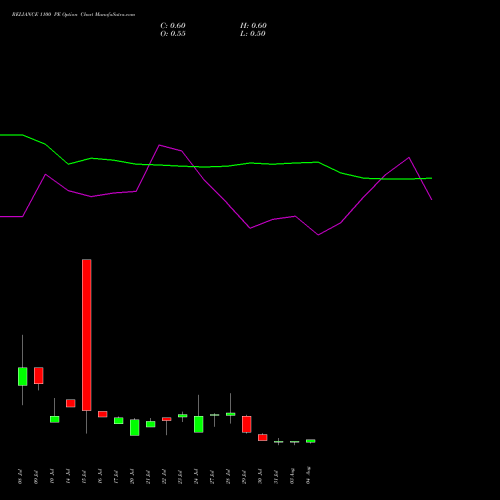The image size is (500, 500).
Task: Select the green candle for 10 Jul
Action: [55, 419]
